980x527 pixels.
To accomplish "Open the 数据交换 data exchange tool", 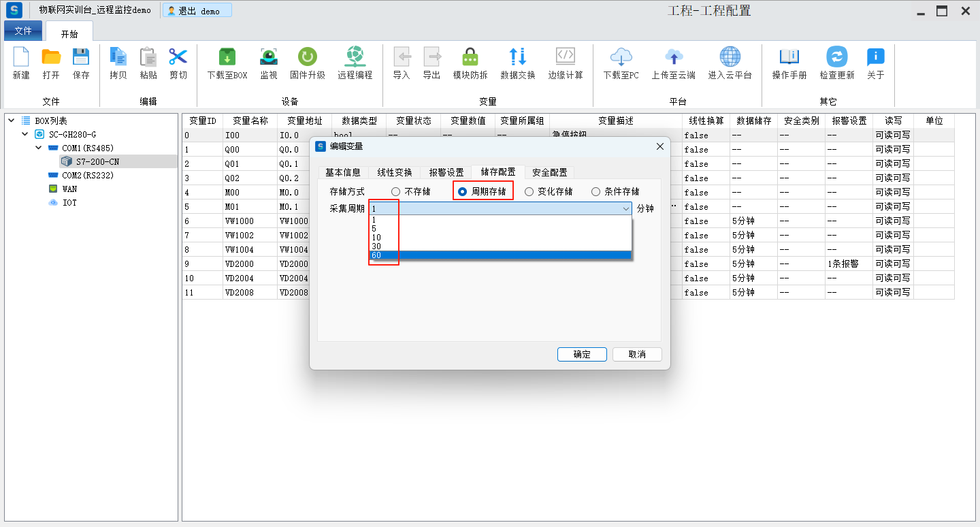I will click(x=517, y=57).
